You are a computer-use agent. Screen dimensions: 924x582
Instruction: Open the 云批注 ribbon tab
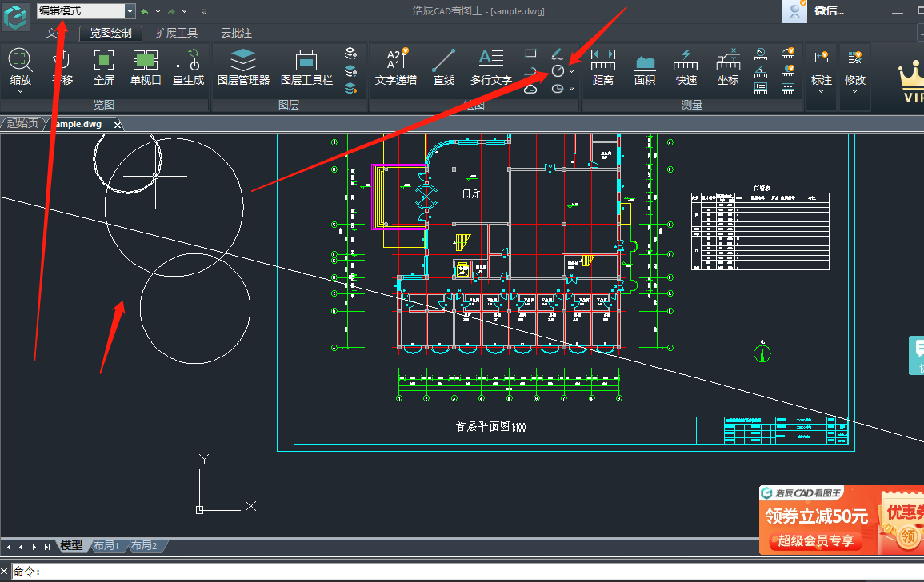[x=236, y=33]
